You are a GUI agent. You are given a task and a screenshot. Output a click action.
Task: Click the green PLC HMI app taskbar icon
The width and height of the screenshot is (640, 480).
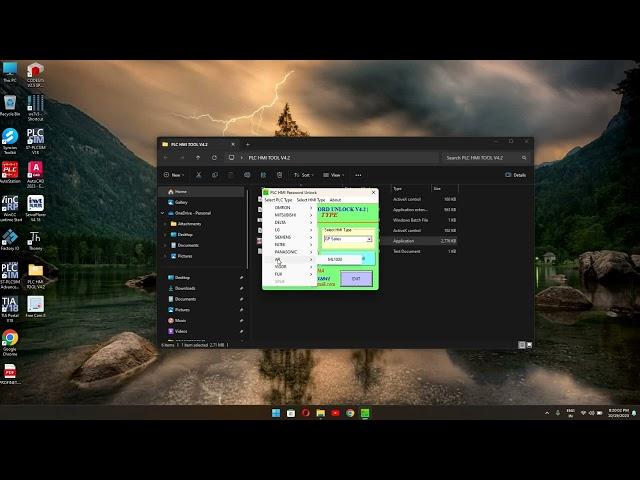[x=365, y=413]
